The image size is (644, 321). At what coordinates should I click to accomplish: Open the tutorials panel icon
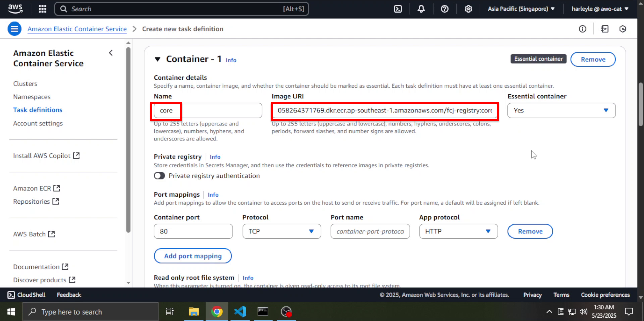click(x=605, y=29)
